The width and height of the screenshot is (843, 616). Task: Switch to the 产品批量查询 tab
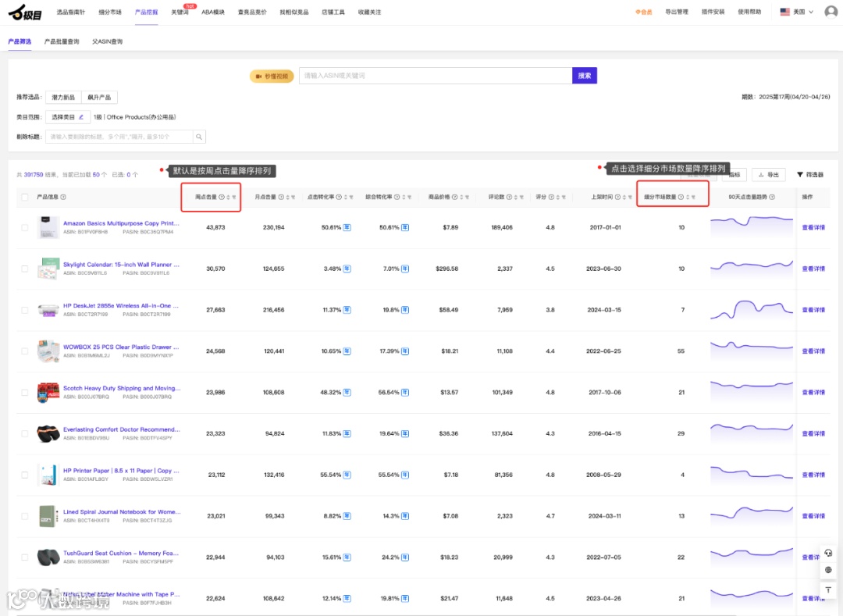click(x=62, y=41)
